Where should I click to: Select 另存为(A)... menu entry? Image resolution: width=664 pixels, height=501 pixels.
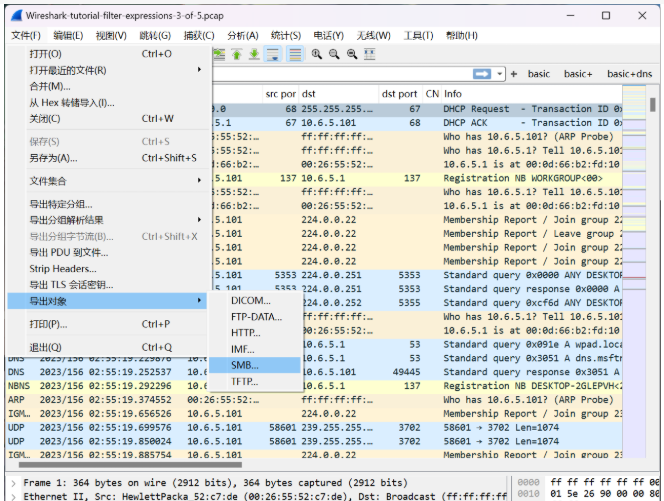point(109,158)
